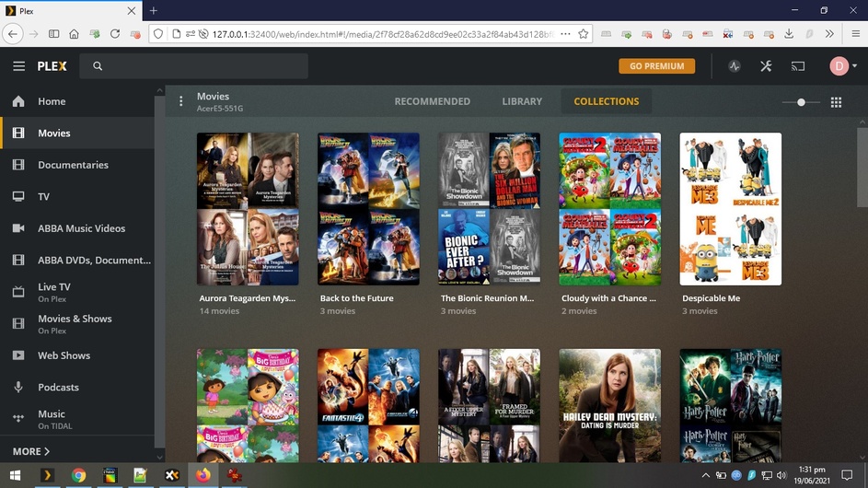Click Despicable Me title link
The width and height of the screenshot is (868, 488).
pyautogui.click(x=711, y=298)
